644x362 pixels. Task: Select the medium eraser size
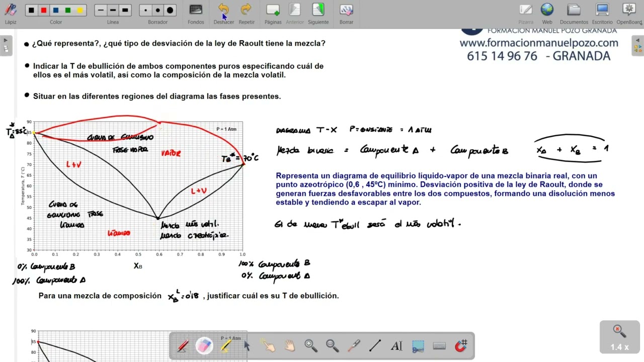tap(158, 10)
